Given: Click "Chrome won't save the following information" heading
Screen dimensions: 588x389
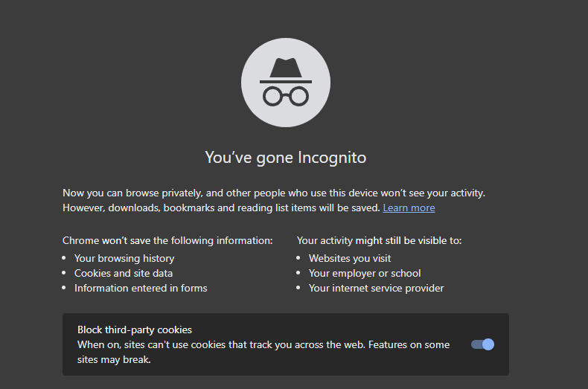Looking at the screenshot, I should click(x=167, y=240).
